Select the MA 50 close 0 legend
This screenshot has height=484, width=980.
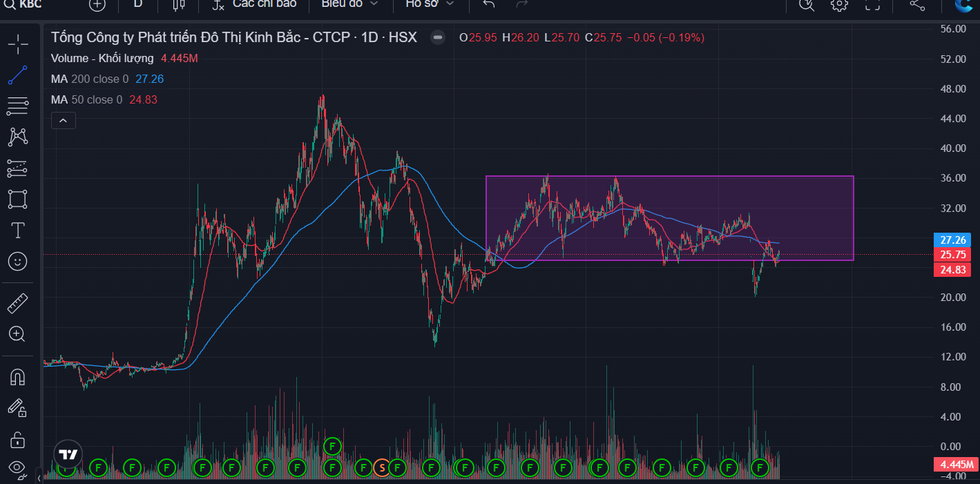tap(86, 99)
